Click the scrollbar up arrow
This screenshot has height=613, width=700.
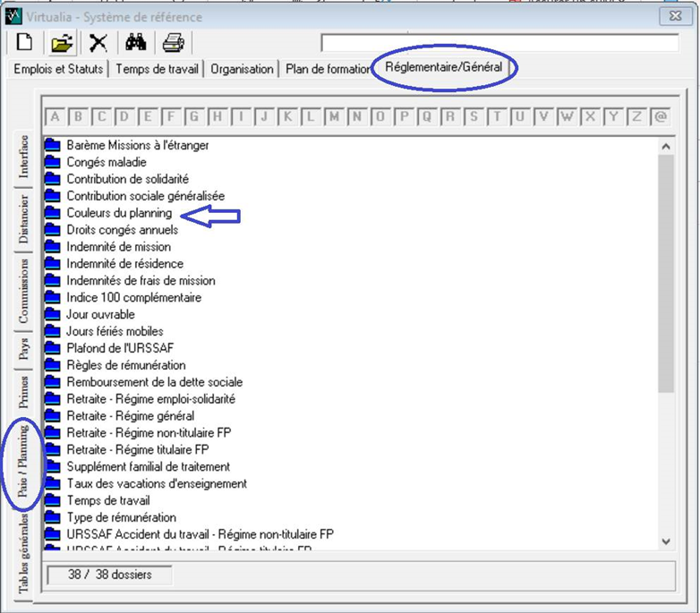pyautogui.click(x=666, y=146)
